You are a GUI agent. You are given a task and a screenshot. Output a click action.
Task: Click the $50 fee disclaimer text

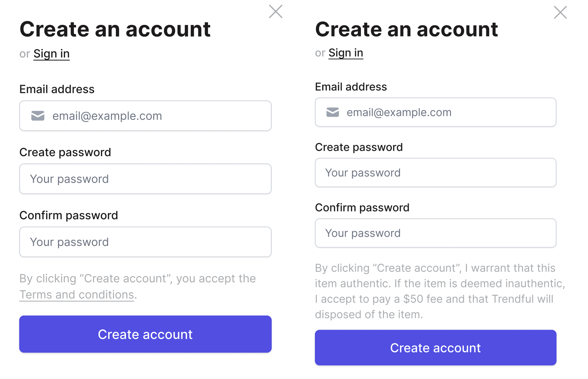[x=440, y=291]
